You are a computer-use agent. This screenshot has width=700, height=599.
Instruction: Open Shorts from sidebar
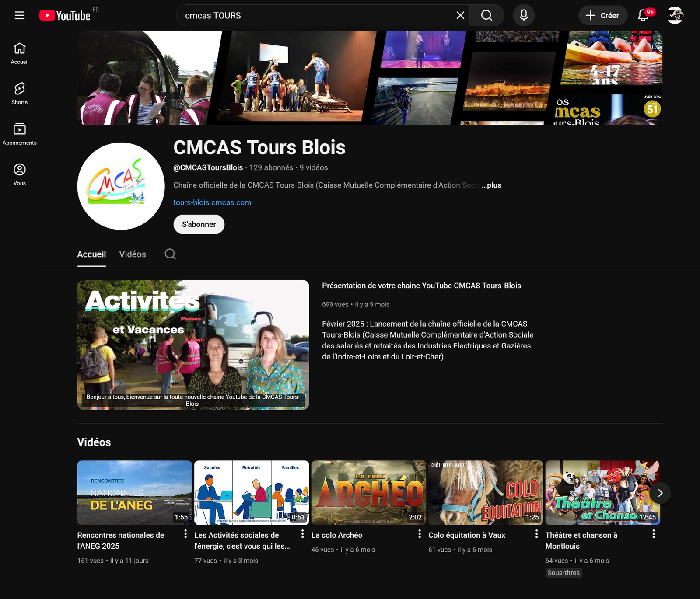point(20,94)
